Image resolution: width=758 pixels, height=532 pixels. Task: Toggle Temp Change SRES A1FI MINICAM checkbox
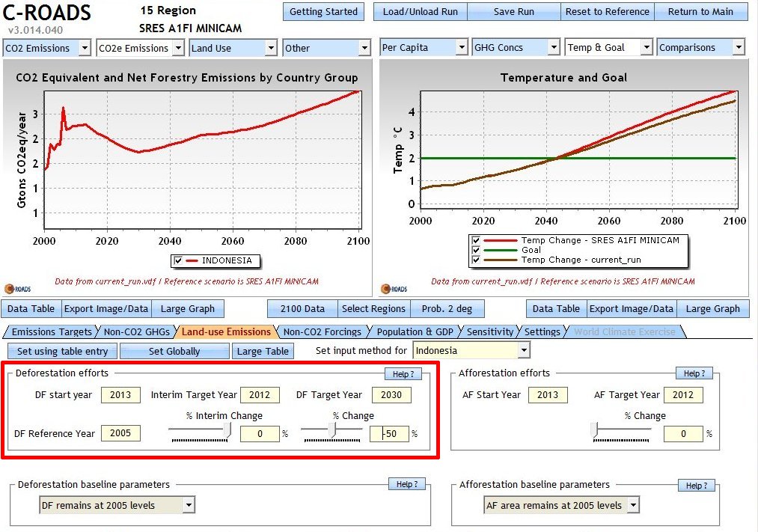coord(476,240)
